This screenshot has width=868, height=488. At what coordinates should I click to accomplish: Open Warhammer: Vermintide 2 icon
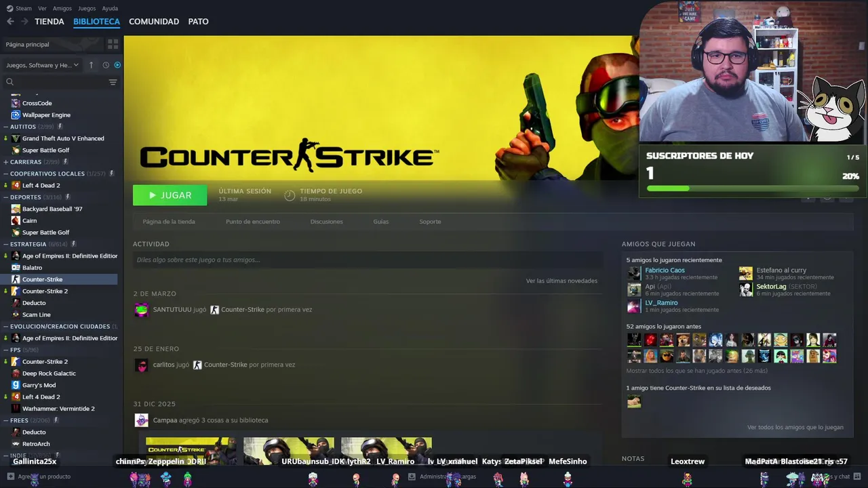click(16, 409)
